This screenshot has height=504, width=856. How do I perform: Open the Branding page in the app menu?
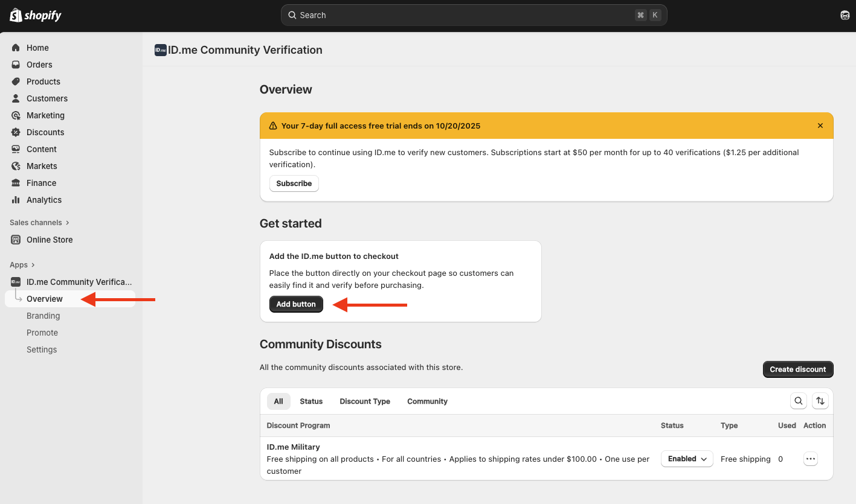click(43, 316)
